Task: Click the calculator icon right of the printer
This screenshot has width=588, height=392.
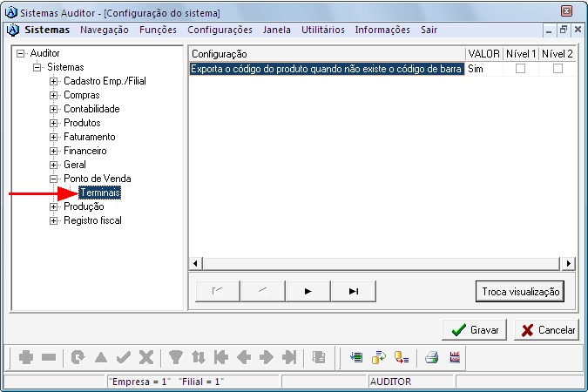Action: [x=454, y=357]
